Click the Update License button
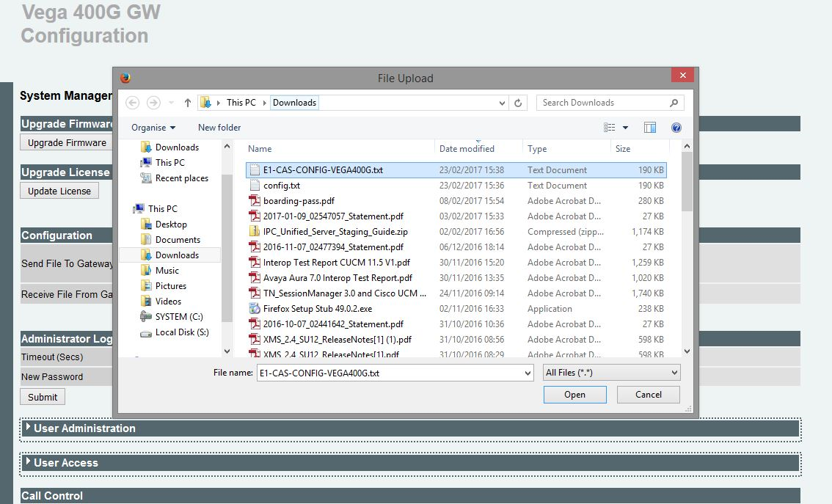 pyautogui.click(x=59, y=191)
